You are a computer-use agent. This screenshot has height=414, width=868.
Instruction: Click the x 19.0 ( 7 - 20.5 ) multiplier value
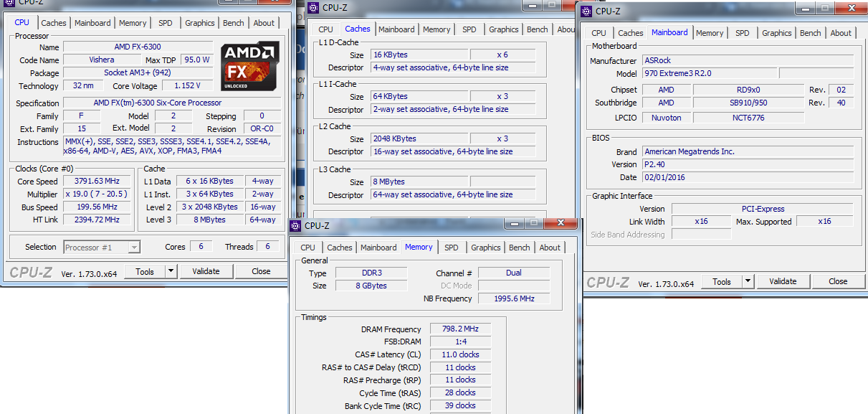click(97, 194)
